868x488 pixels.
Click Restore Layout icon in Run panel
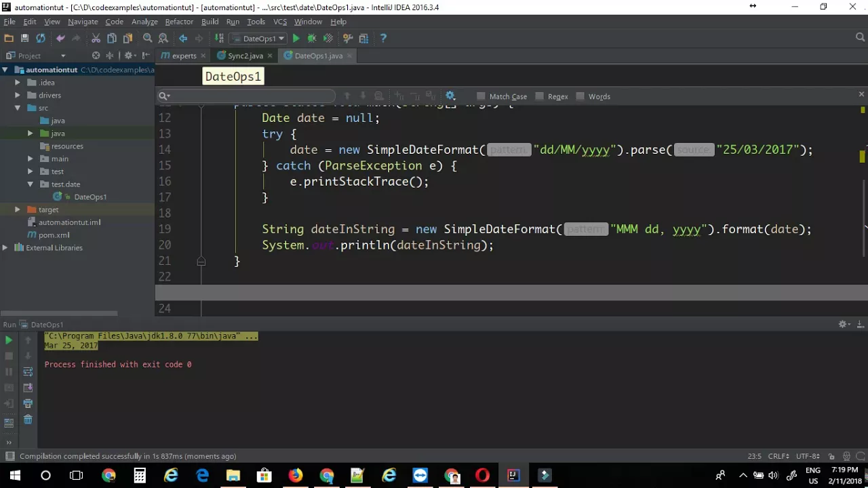(8, 423)
